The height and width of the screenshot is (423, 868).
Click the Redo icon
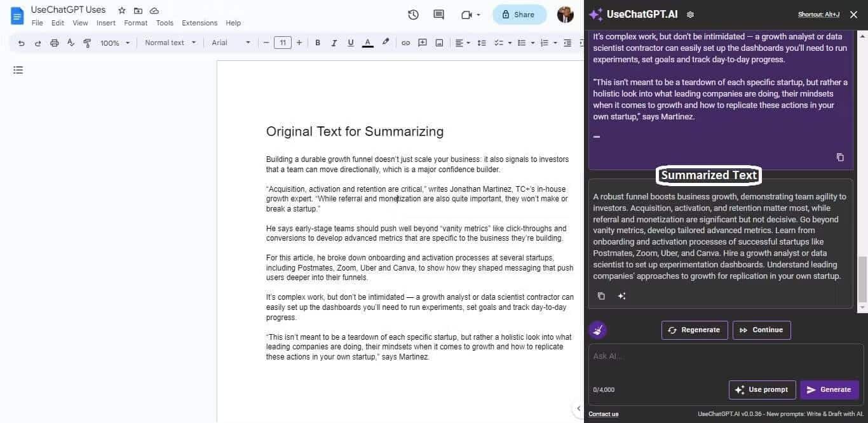tap(38, 43)
